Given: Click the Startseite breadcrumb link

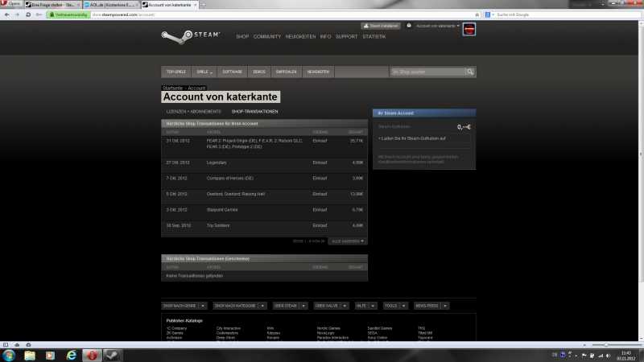Looking at the screenshot, I should point(172,88).
